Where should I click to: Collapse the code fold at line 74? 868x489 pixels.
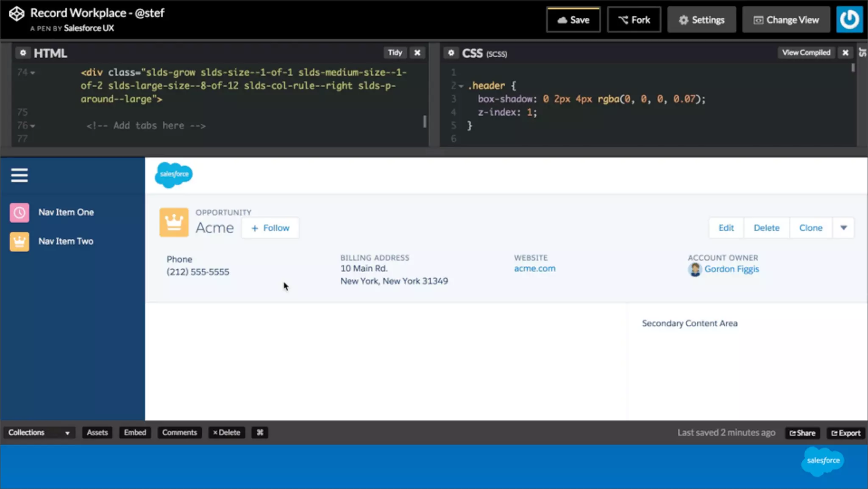pyautogui.click(x=33, y=73)
